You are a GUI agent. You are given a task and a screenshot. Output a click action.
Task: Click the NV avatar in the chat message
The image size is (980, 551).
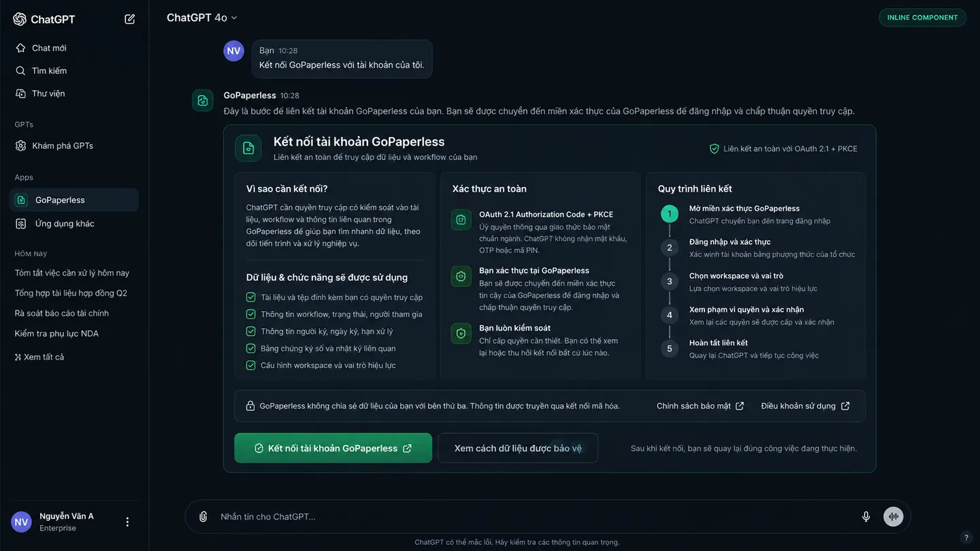click(234, 51)
